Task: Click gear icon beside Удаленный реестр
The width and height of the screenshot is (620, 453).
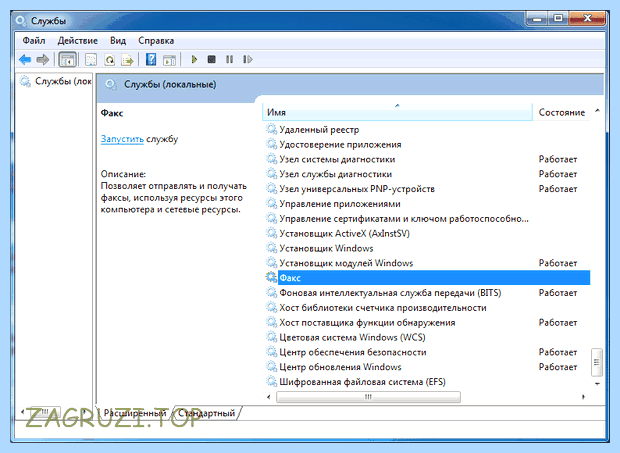Action: tap(271, 129)
